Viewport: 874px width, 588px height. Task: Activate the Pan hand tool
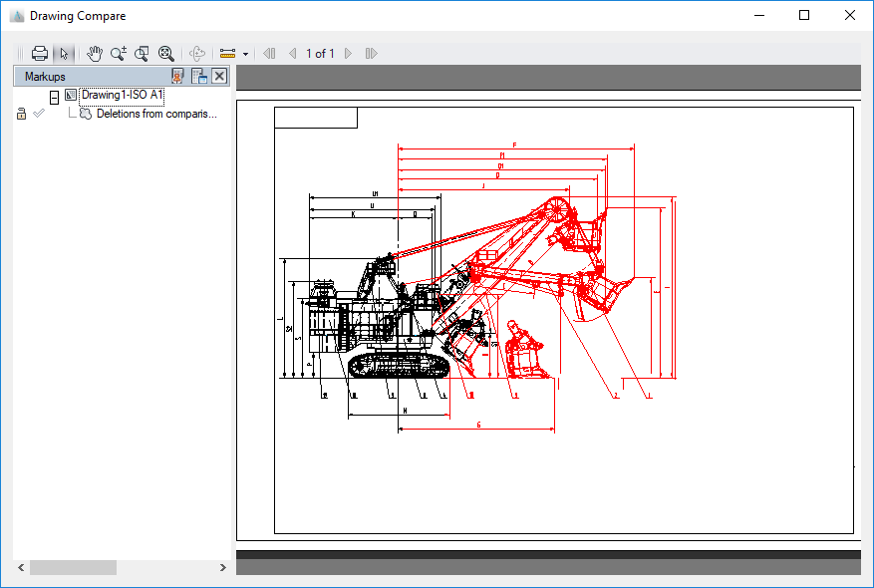(x=95, y=54)
